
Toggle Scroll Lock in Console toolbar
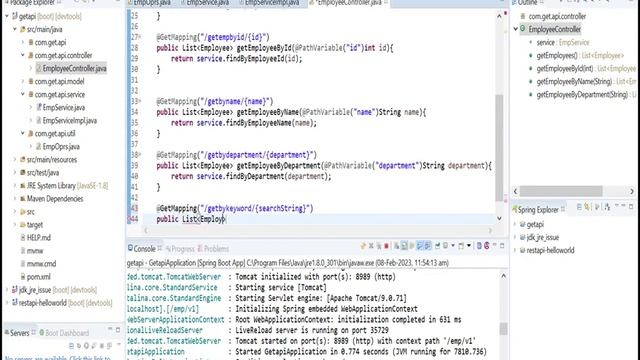point(404,246)
